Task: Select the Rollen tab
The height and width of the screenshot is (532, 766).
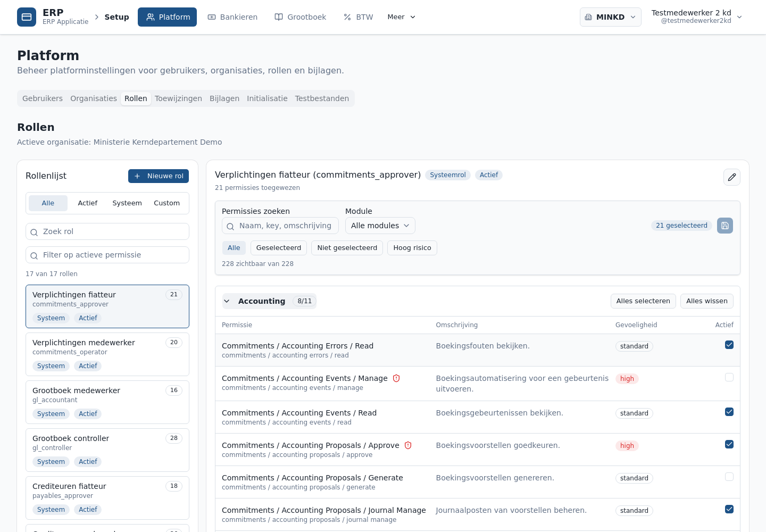Action: (x=136, y=98)
